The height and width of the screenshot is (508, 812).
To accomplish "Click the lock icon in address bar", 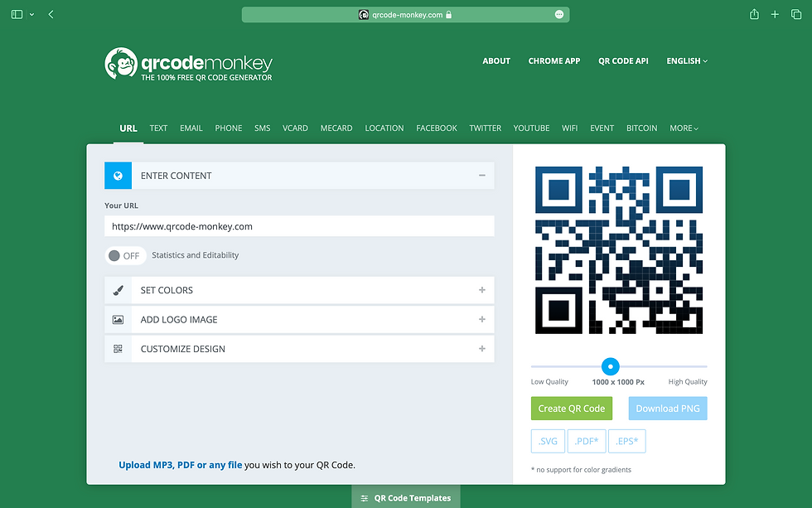I will click(x=449, y=14).
